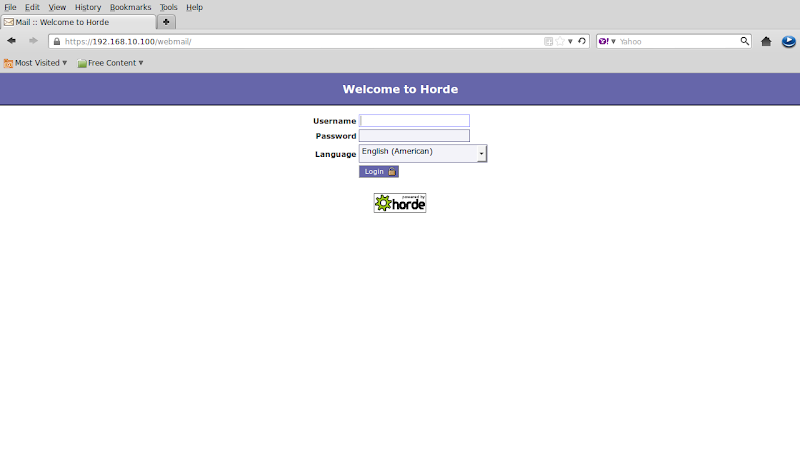Screen dimensions: 800x469
Task: Expand the Most Visited bookmarks folder
Action: tap(35, 63)
